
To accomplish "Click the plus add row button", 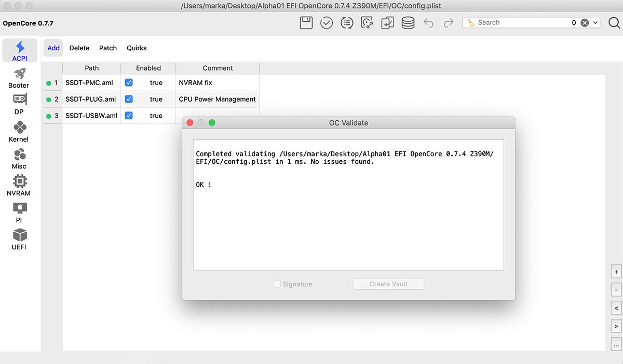I will point(616,272).
